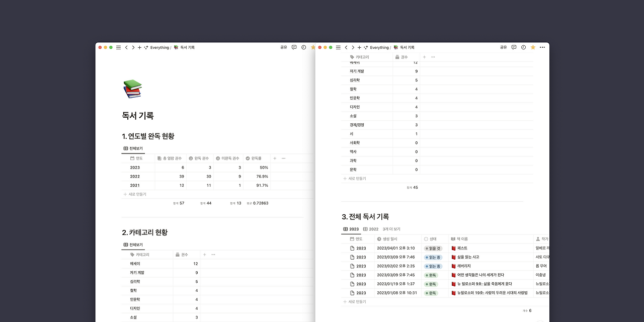The height and width of the screenshot is (322, 644).
Task: Click the 완독 권수 column header
Action: [x=200, y=158]
